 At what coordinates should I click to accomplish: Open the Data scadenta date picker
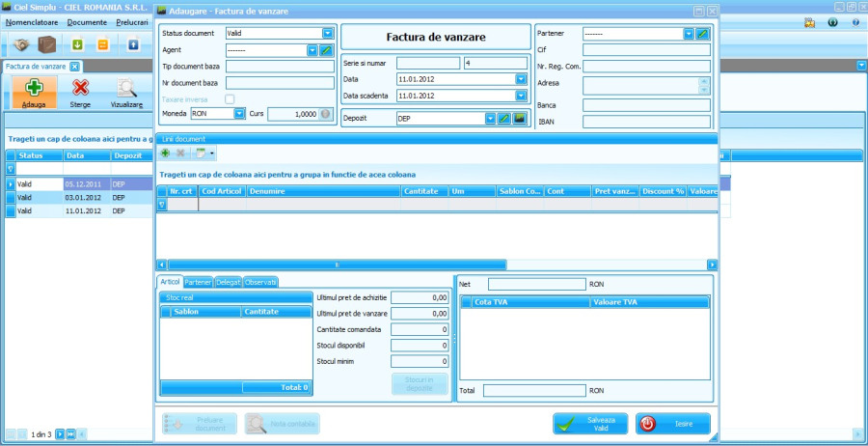tap(521, 96)
